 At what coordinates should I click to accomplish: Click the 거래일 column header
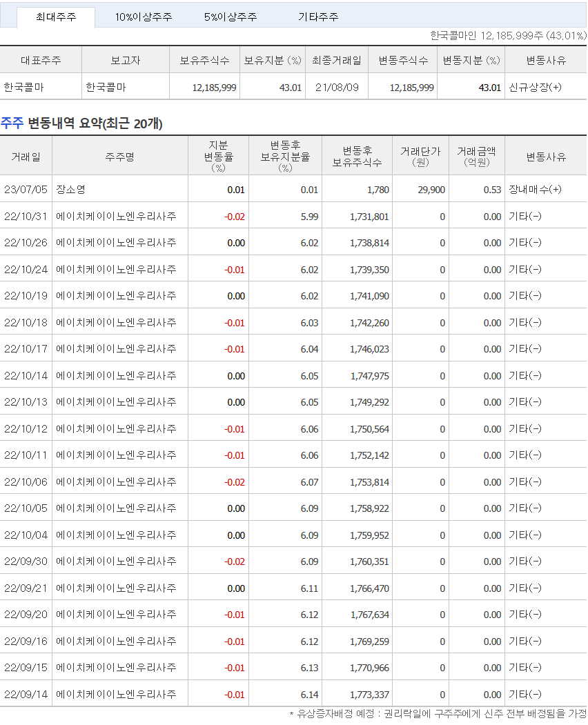26,157
